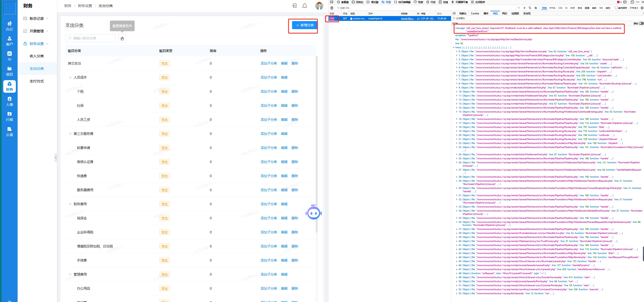This screenshot has height=302, width=644.
Task: Collapse the sidebar with the left arrow handle
Action: tap(56, 158)
